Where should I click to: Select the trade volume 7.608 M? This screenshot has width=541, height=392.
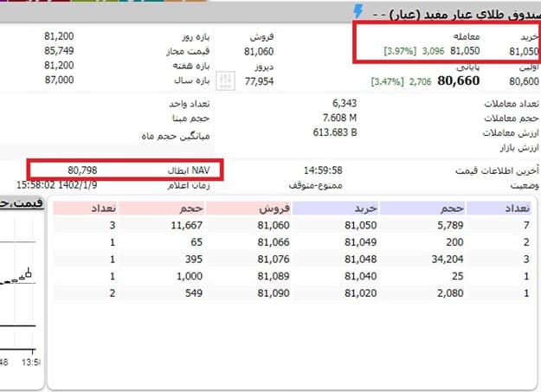339,118
